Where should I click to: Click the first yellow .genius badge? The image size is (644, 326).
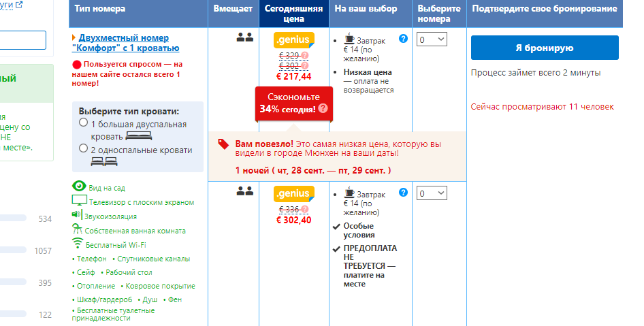294,40
